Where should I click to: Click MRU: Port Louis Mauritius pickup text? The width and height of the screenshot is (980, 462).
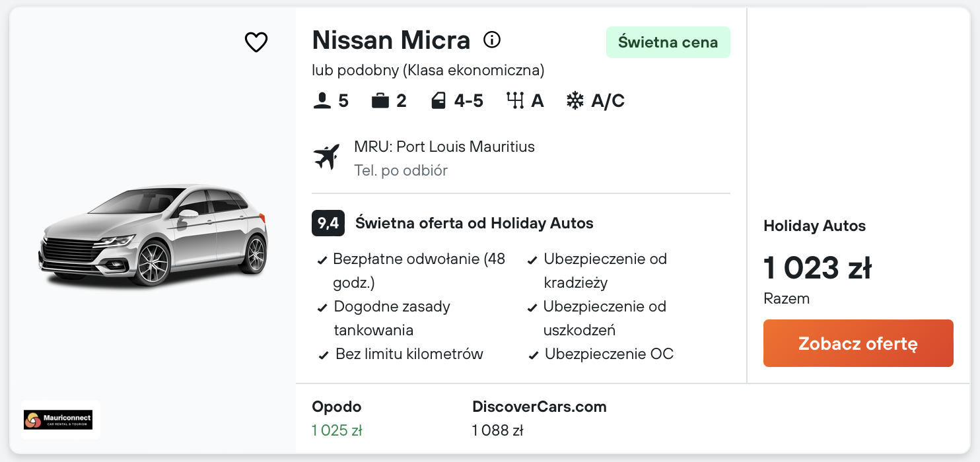(x=444, y=147)
